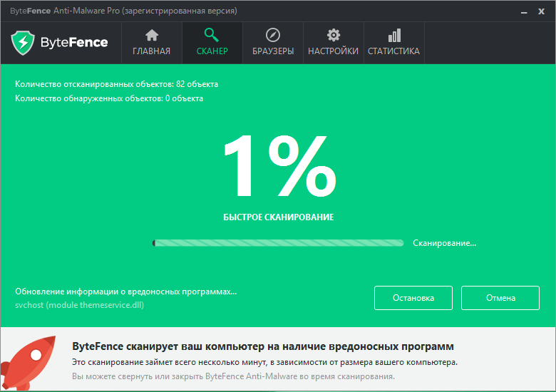Click the Вы можете свернуть hint text
Viewport: 556px width, 392px height.
[x=233, y=376]
